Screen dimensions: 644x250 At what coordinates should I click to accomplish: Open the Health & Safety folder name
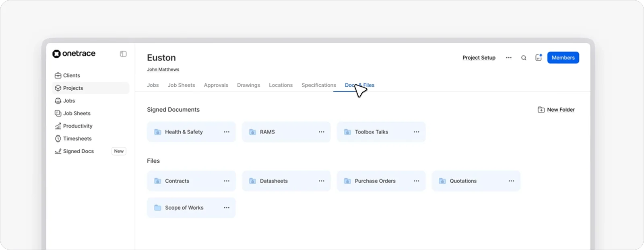pyautogui.click(x=184, y=132)
